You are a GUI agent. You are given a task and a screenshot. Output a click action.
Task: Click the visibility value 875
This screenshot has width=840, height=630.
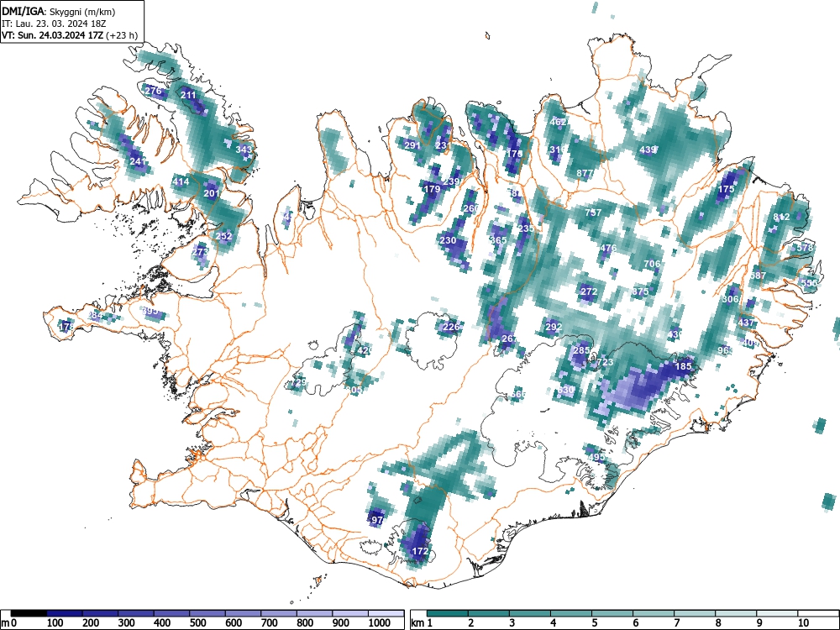pos(640,291)
